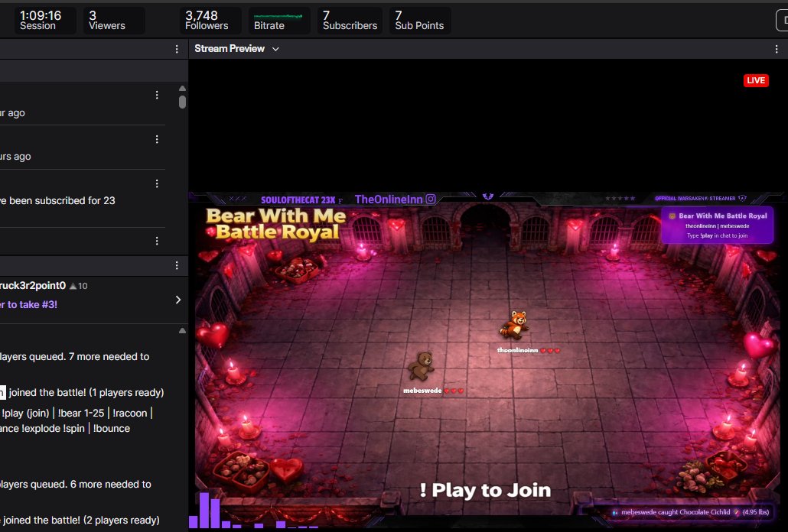Click the lower chat panel scroll-up arrow

point(182,331)
